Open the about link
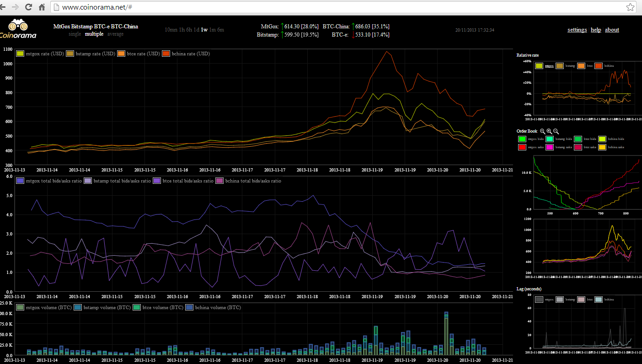Viewport: 642px width, 364px height. 612,30
